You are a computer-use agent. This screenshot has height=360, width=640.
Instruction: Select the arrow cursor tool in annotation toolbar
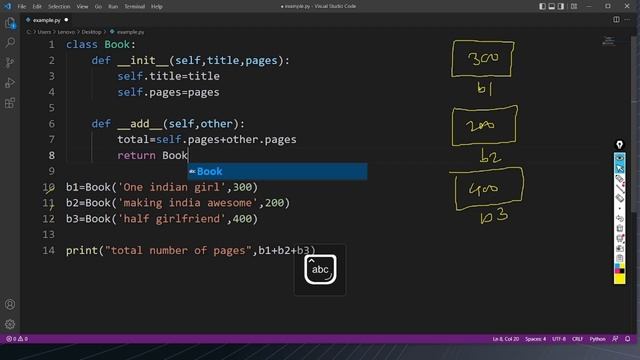click(620, 169)
